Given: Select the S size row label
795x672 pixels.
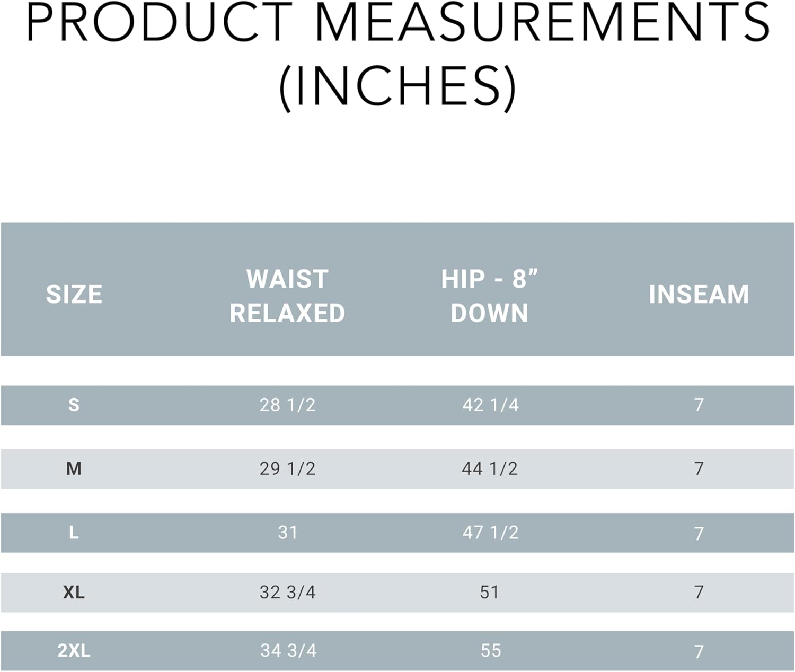Looking at the screenshot, I should tap(74, 405).
